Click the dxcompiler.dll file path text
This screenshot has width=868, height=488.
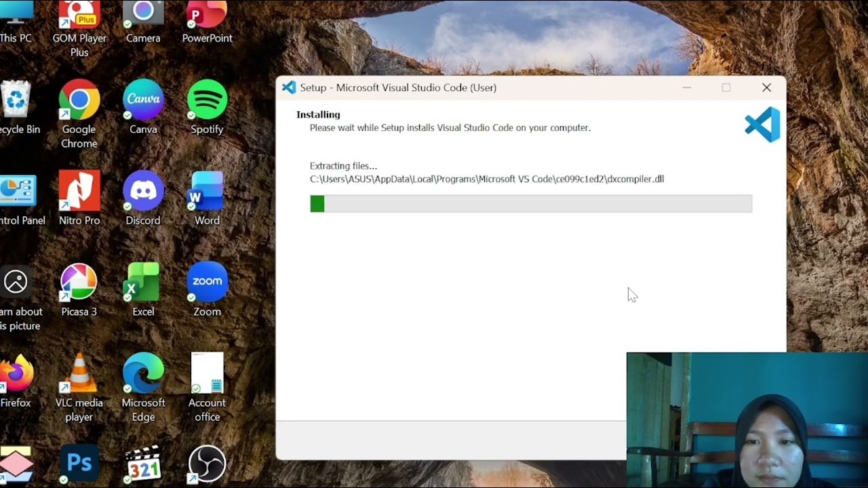coord(487,179)
